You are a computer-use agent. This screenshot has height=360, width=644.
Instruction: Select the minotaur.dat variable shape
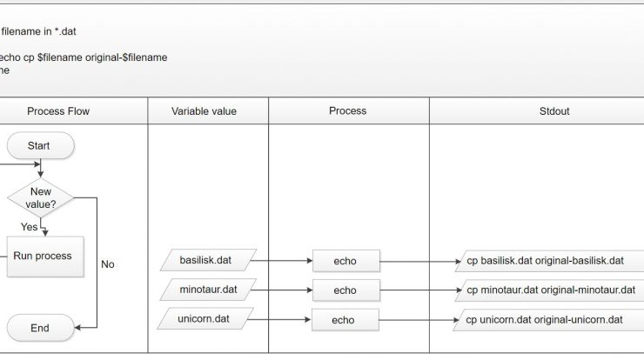click(208, 290)
